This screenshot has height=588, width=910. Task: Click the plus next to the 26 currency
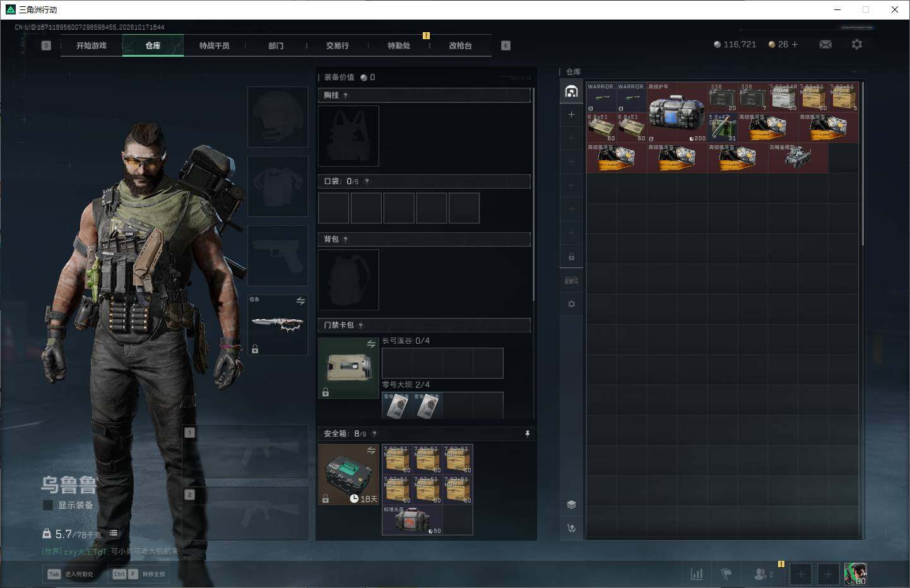[x=795, y=44]
